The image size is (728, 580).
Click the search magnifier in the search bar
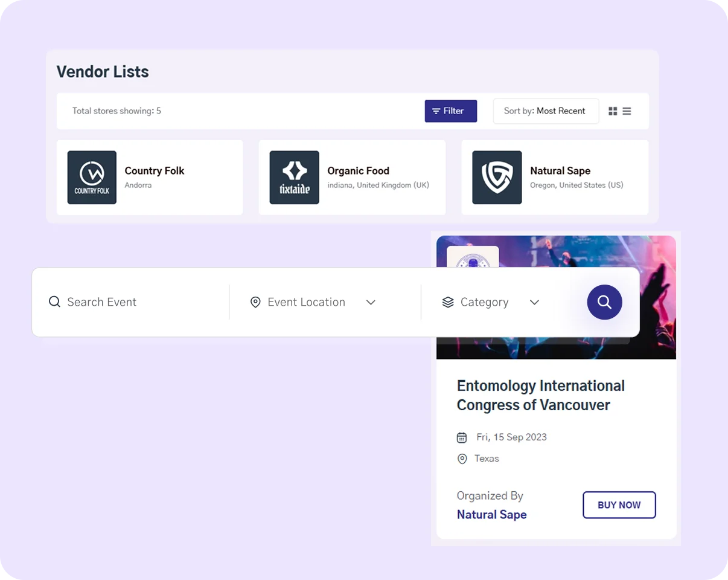604,302
